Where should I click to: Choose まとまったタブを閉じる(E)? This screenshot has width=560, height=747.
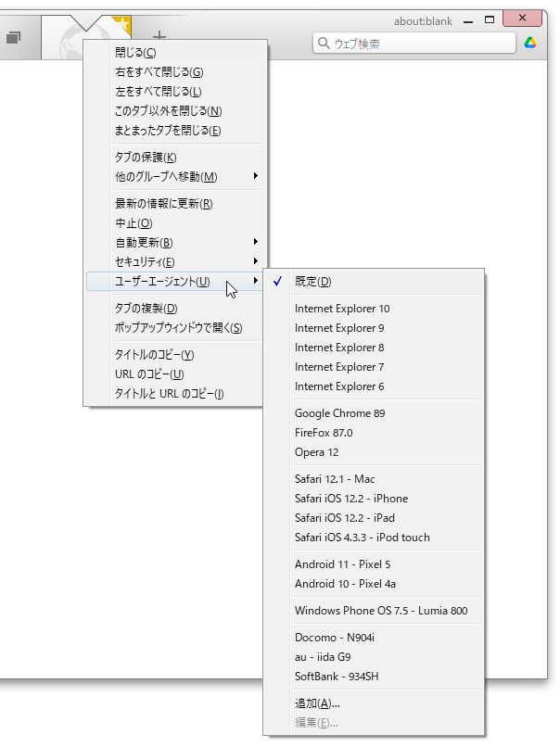point(174,131)
